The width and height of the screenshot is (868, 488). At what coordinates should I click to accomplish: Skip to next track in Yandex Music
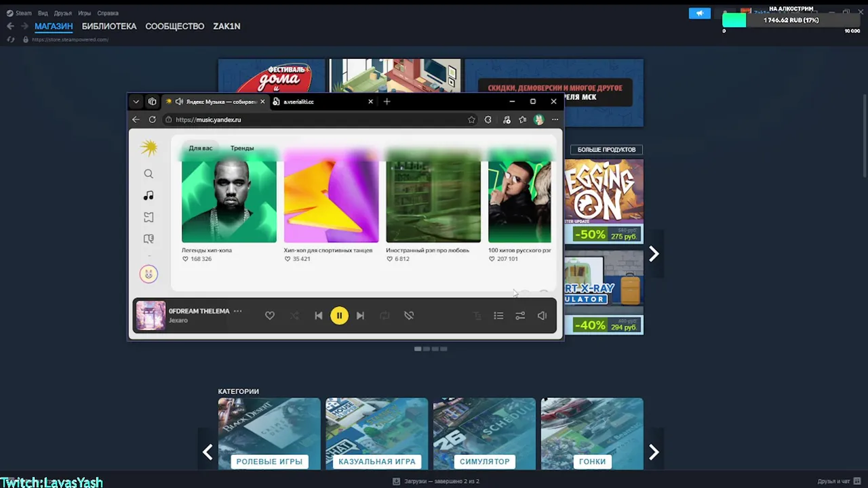[360, 316]
